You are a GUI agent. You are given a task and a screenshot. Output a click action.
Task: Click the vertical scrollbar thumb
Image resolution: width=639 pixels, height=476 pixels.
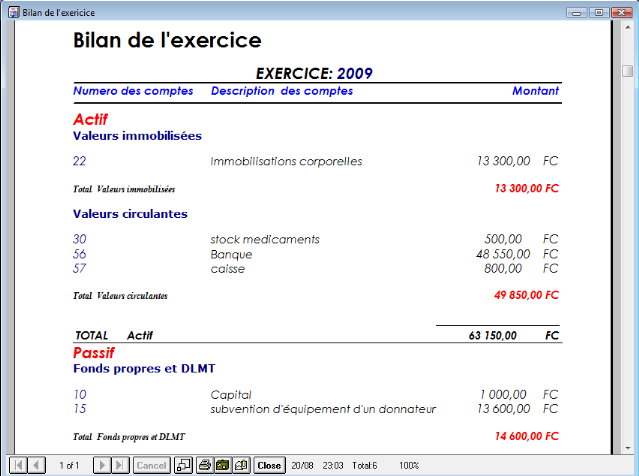[x=628, y=71]
